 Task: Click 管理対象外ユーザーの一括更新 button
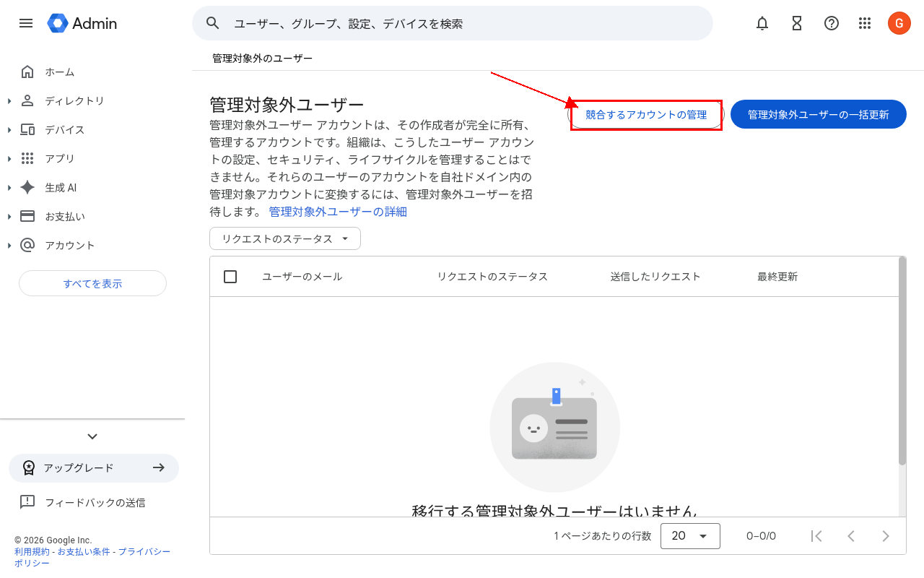pos(819,114)
